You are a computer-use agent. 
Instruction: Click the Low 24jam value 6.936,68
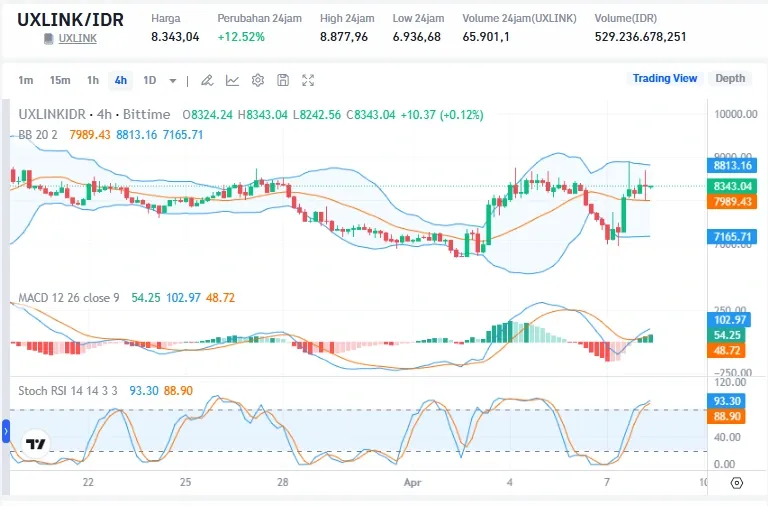click(416, 37)
